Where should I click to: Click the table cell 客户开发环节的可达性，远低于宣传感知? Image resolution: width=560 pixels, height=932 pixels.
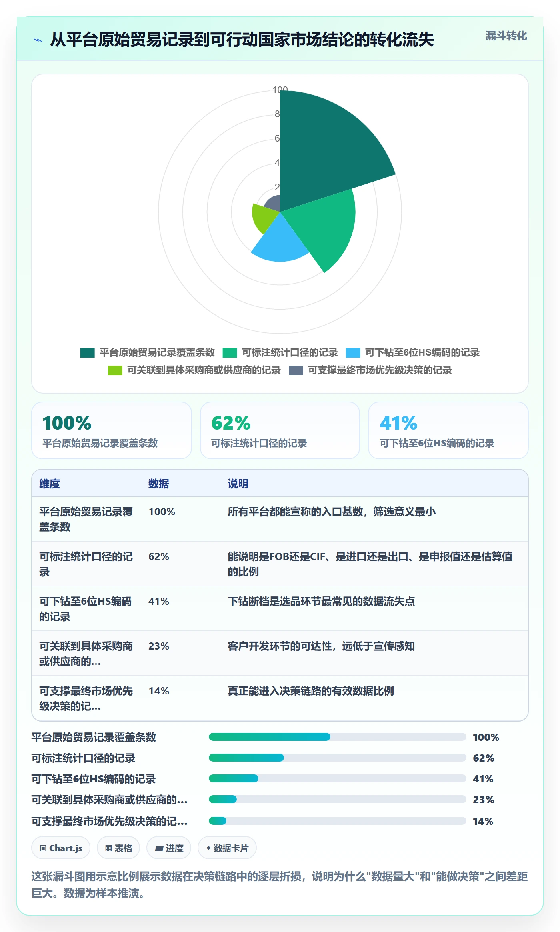click(321, 646)
